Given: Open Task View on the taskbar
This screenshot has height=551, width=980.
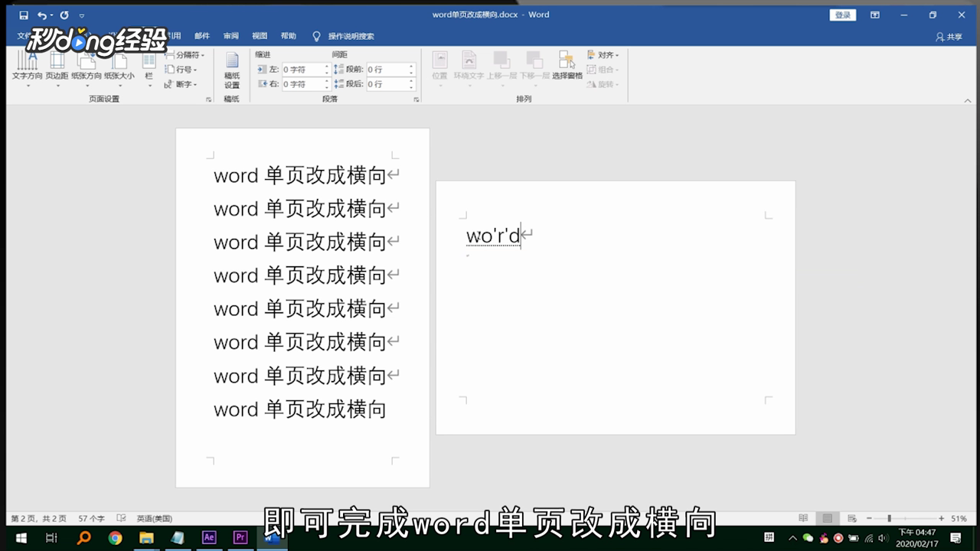Looking at the screenshot, I should tap(51, 538).
